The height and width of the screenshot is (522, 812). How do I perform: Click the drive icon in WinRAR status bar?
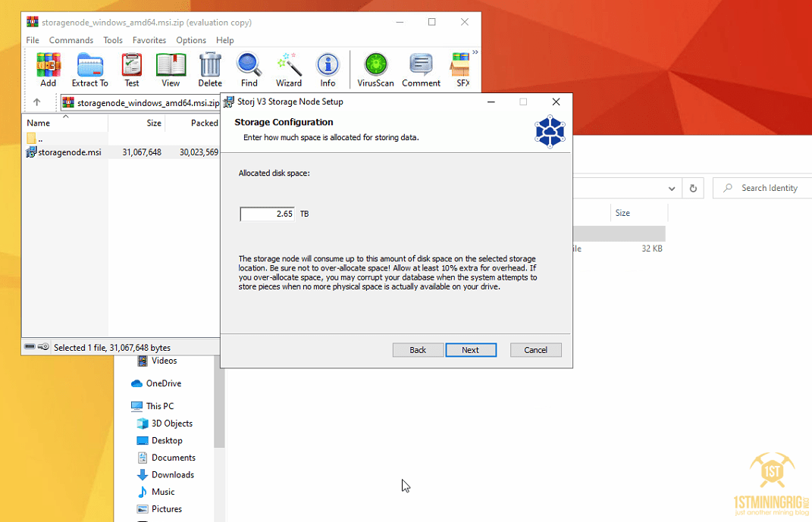click(x=30, y=347)
